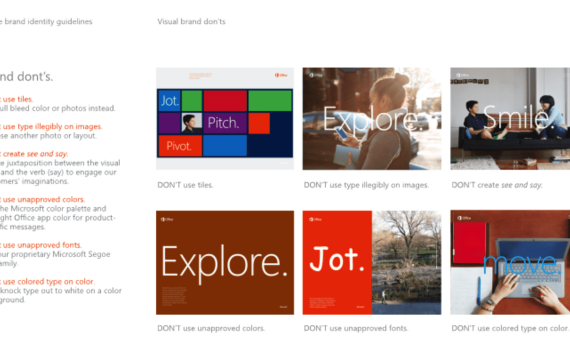The height and width of the screenshot is (360, 570).
Task: Click the 'Visual brand don'ts' page header
Action: (192, 21)
